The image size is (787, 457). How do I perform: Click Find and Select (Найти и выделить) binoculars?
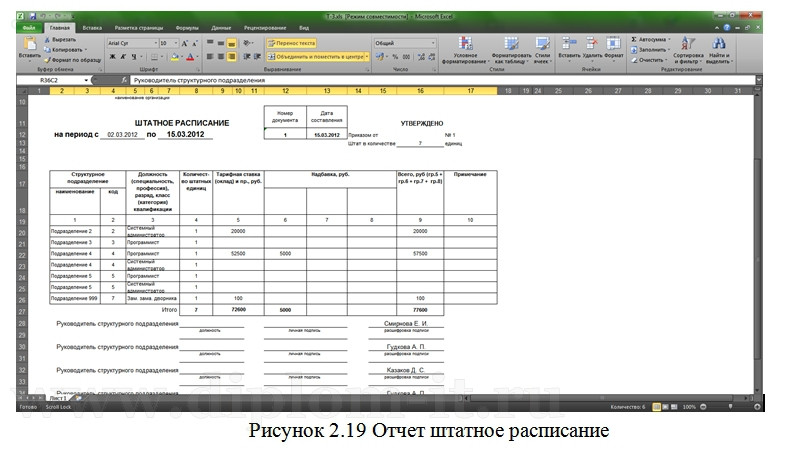[x=719, y=50]
